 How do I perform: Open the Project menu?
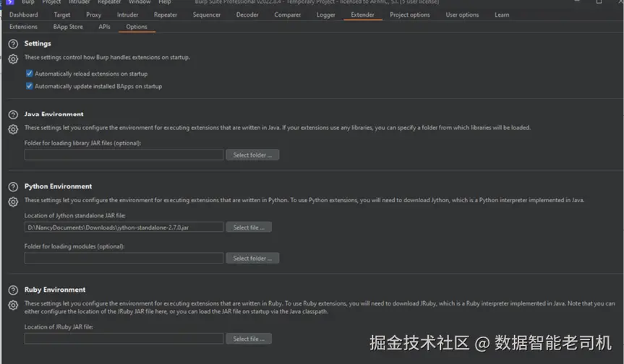coord(51,2)
